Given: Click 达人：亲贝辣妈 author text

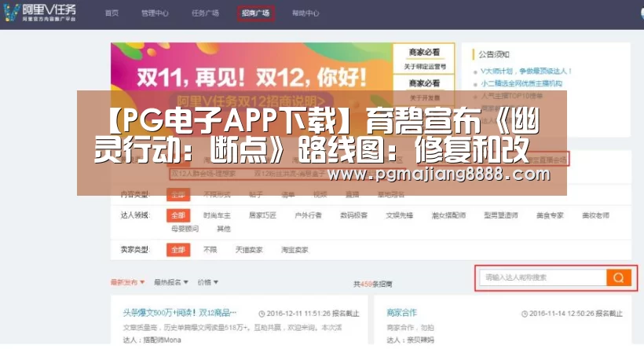Looking at the screenshot, I should click(410, 340).
